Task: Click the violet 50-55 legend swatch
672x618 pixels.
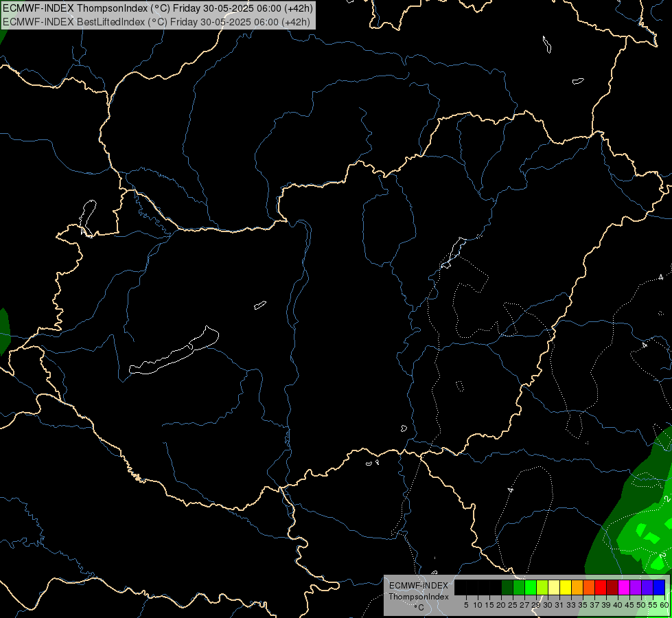Action: [647, 587]
